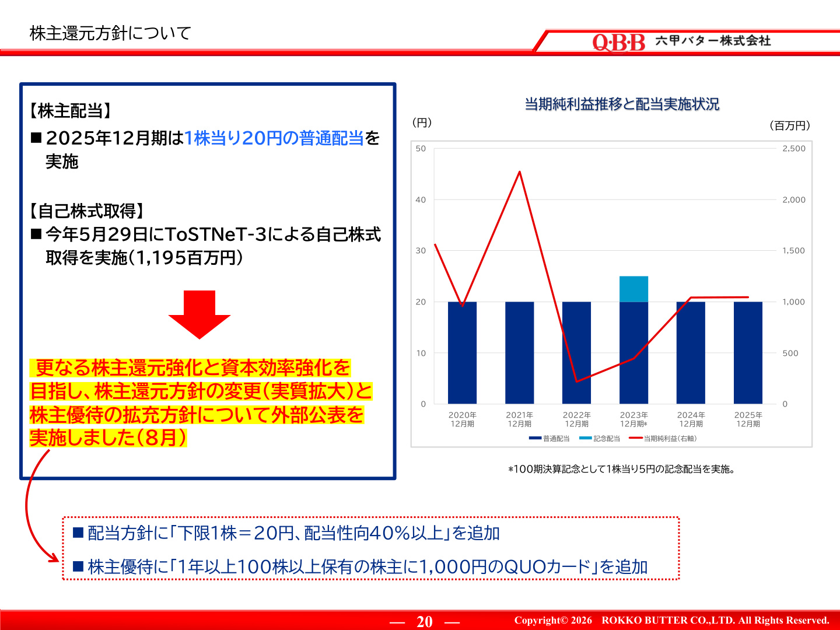The height and width of the screenshot is (630, 840).
Task: Click the right axis value 1,500
Action: pyautogui.click(x=794, y=251)
